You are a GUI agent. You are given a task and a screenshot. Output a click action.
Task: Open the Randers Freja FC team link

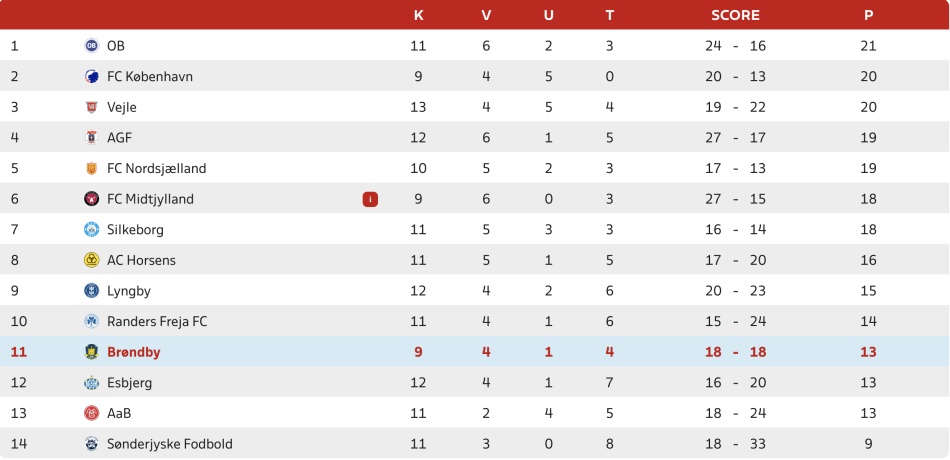pos(157,322)
